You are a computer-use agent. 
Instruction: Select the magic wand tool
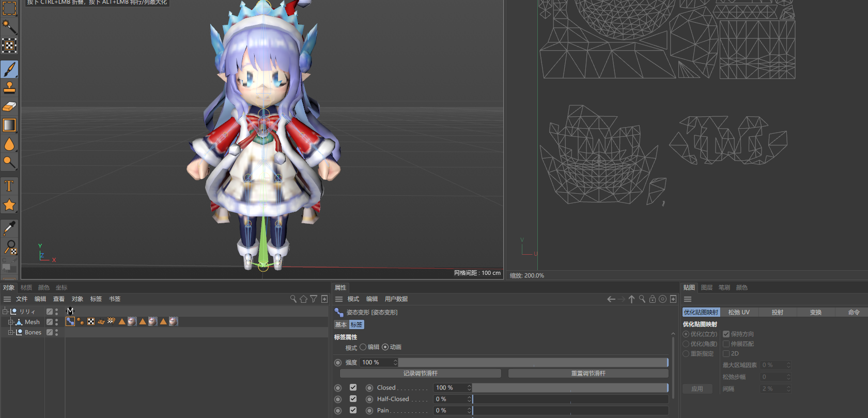coord(9,27)
